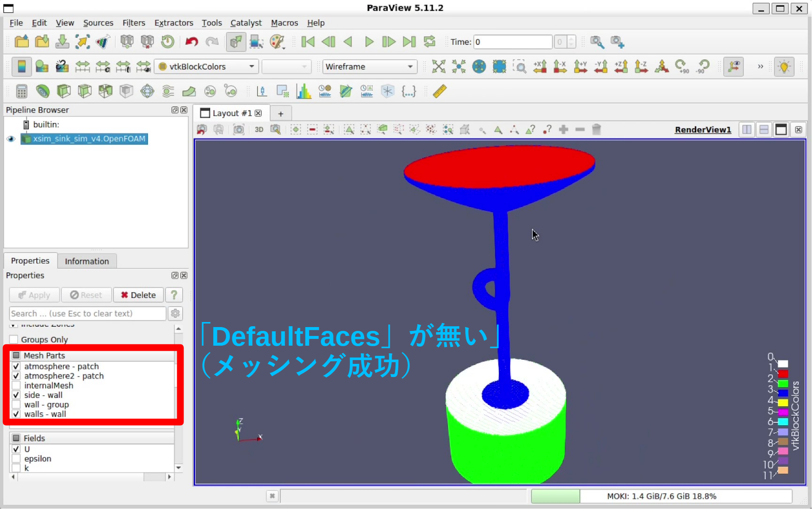Screen dimensions: 812x509
Task: Toggle the light bulb lighting icon
Action: tap(784, 66)
